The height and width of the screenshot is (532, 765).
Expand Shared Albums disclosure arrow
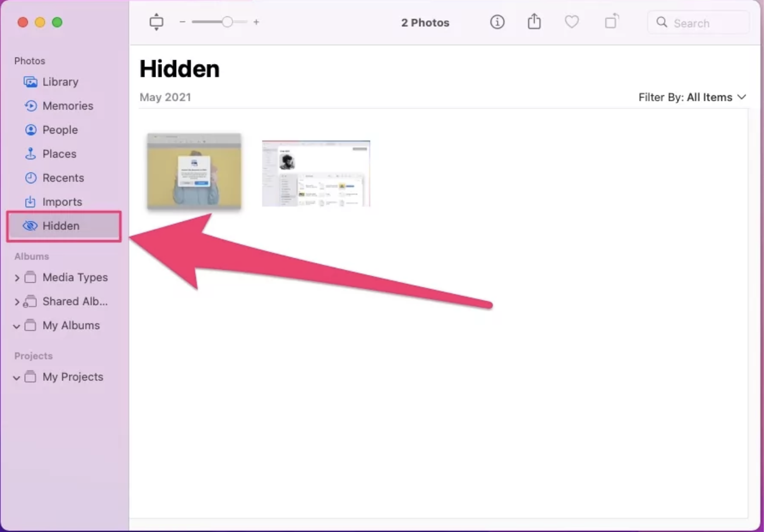click(17, 302)
